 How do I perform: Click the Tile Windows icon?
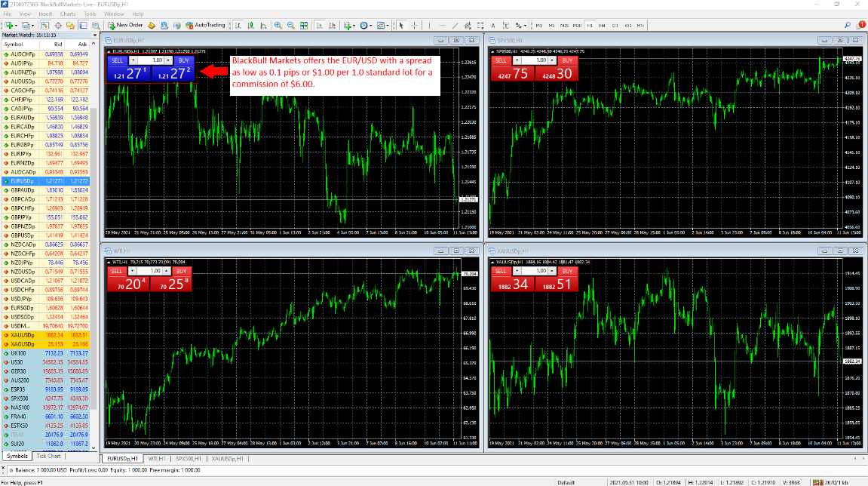(305, 25)
